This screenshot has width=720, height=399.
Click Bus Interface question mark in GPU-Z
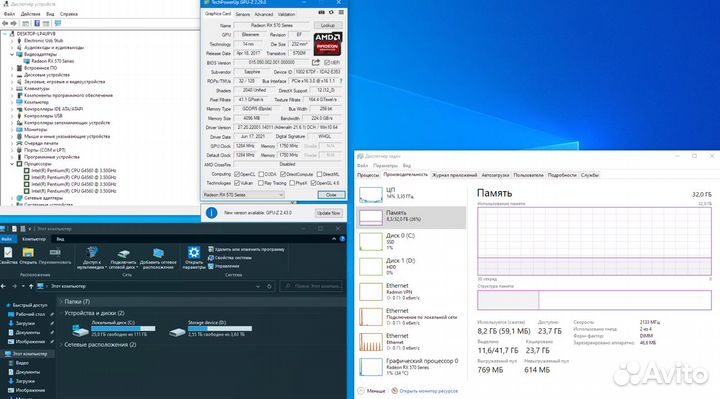[341, 81]
